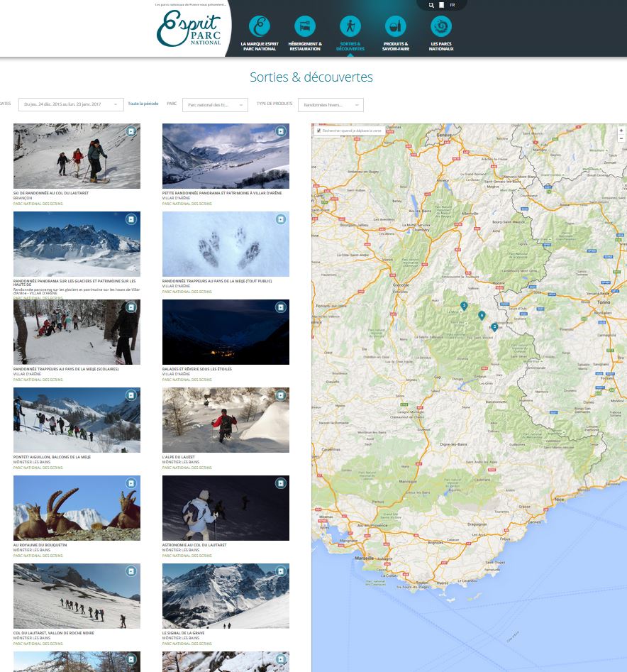The image size is (627, 672).
Task: Bookmark Le Signal de la Grave card
Action: (x=281, y=571)
